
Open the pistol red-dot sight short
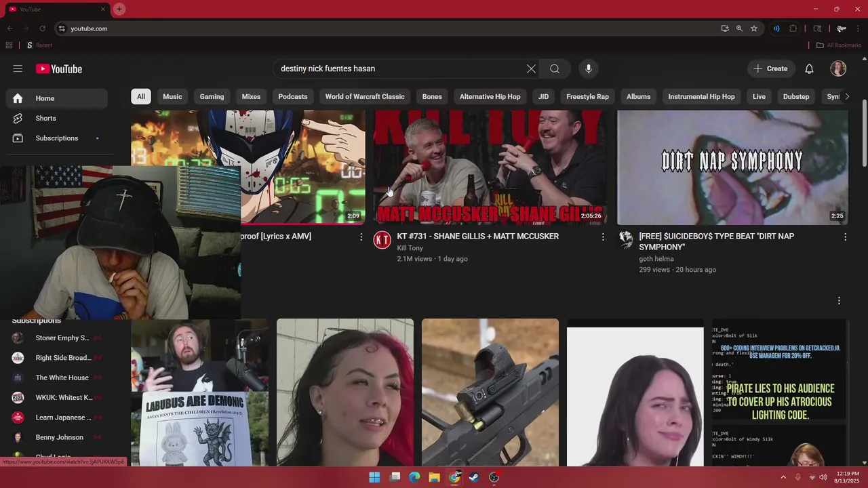tap(490, 392)
